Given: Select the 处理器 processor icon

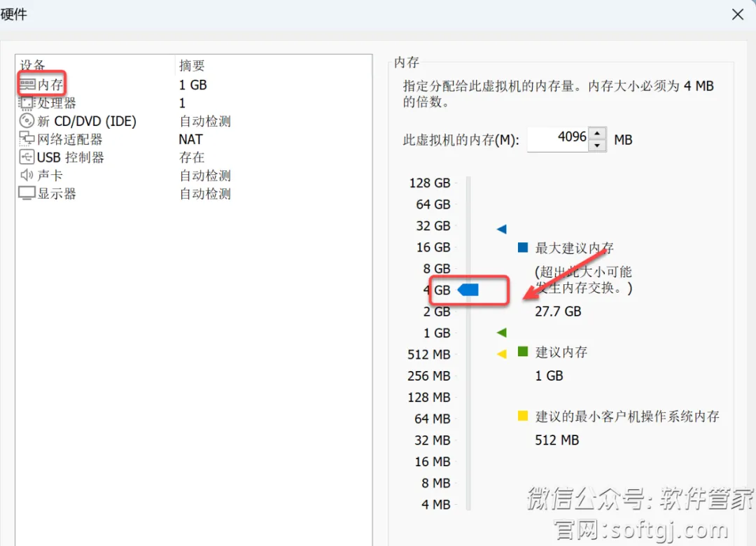Looking at the screenshot, I should (27, 103).
